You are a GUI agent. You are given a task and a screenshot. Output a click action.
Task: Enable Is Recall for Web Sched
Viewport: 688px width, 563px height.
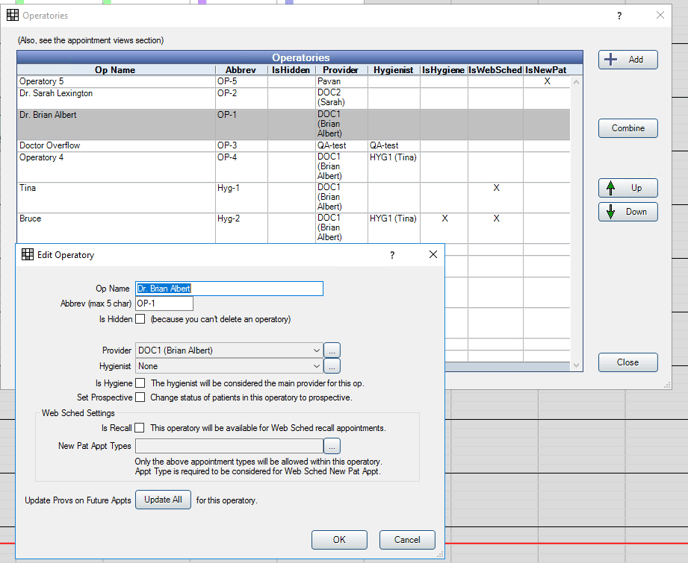[x=140, y=428]
